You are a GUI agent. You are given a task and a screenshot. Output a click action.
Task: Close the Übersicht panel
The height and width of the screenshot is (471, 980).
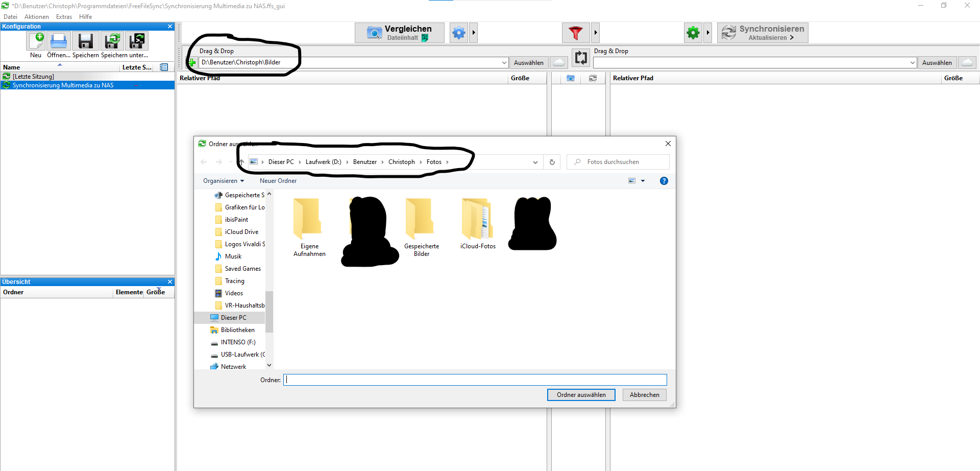[x=170, y=282]
